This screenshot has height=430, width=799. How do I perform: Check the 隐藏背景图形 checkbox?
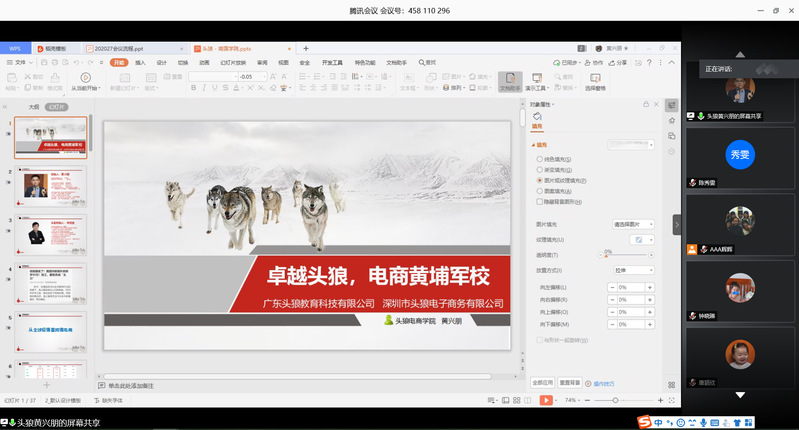pyautogui.click(x=539, y=202)
